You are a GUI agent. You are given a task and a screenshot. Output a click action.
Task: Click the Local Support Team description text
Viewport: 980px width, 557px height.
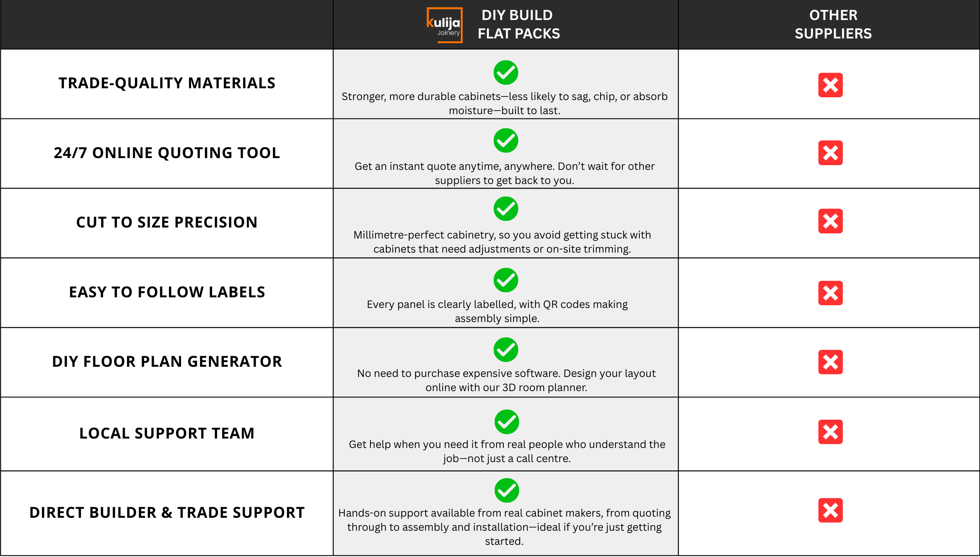(506, 451)
